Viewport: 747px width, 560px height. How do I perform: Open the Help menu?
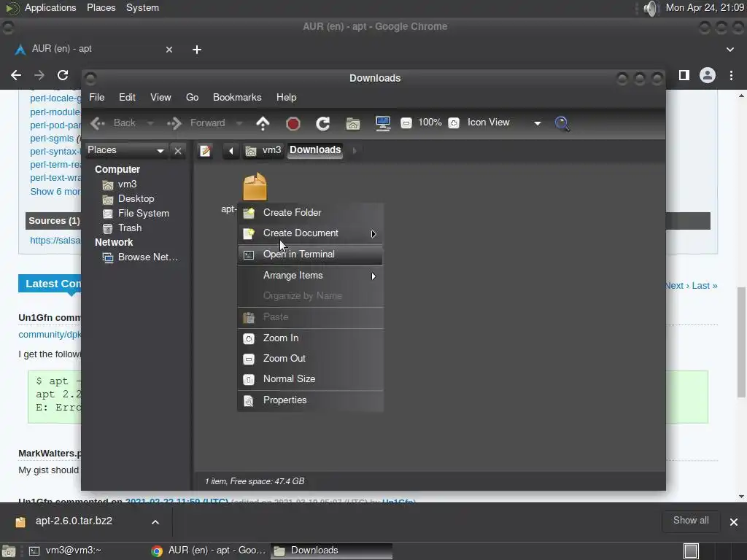tap(286, 97)
